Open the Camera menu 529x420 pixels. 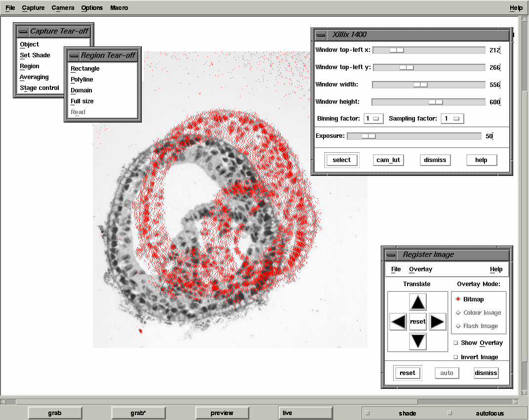coord(63,8)
